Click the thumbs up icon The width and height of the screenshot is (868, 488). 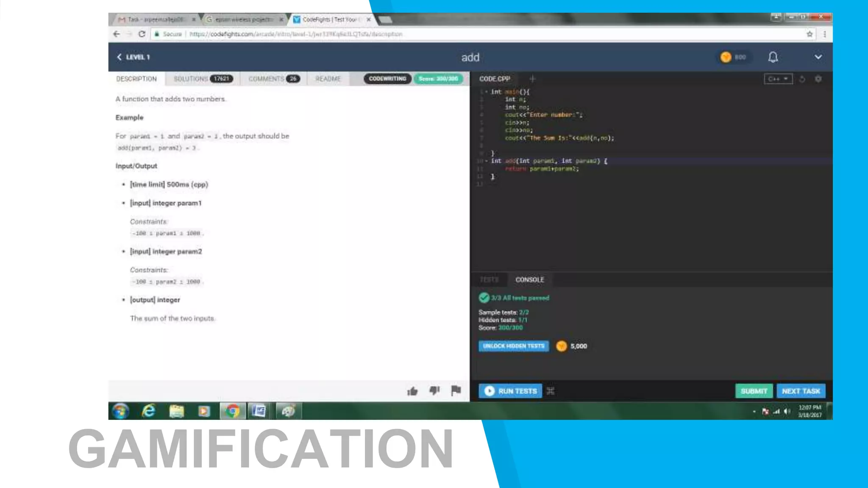pyautogui.click(x=412, y=391)
